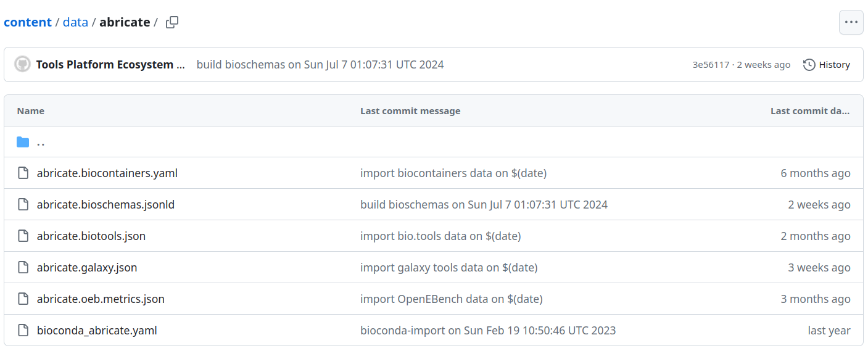Click the file icon beside abricate.biotools.json
The height and width of the screenshot is (356, 868).
23,236
